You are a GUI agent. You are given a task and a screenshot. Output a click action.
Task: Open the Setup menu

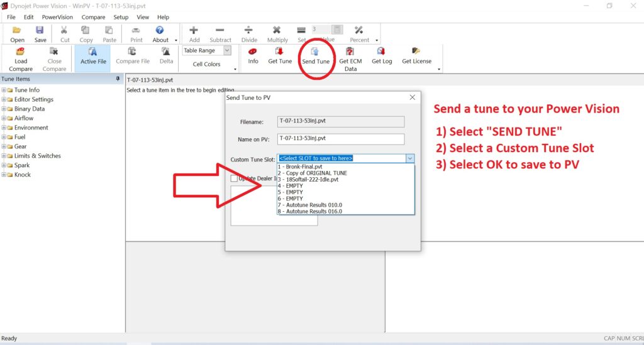pyautogui.click(x=121, y=17)
